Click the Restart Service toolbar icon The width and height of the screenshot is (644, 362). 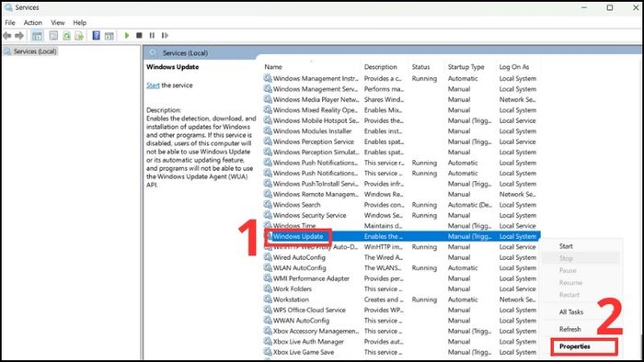165,36
